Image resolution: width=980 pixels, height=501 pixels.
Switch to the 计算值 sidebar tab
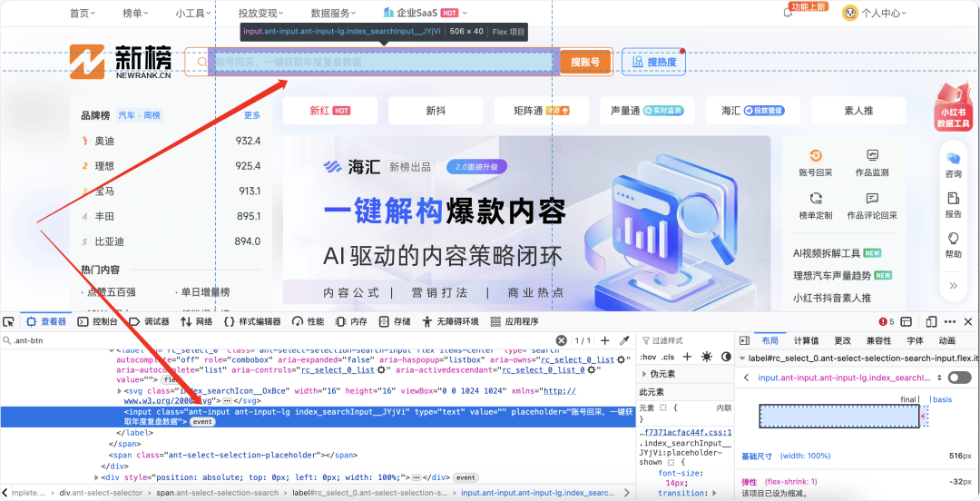(806, 341)
